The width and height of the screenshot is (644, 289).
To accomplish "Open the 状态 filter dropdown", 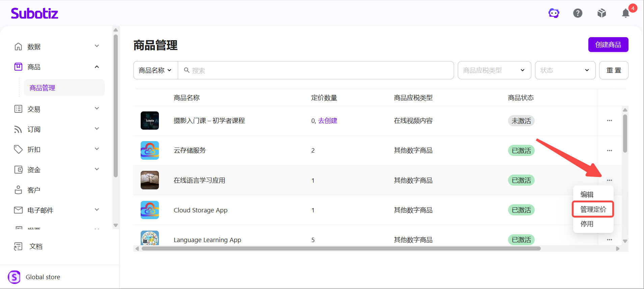I will point(565,70).
